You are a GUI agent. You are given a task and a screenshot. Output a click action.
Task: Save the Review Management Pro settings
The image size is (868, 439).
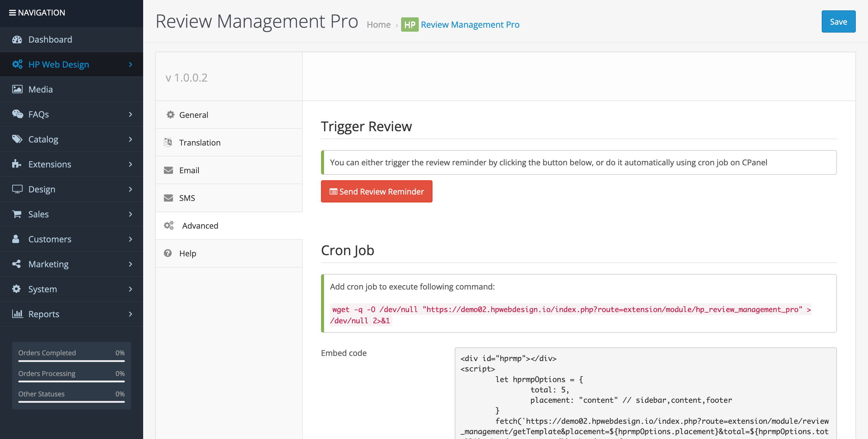[x=838, y=21]
